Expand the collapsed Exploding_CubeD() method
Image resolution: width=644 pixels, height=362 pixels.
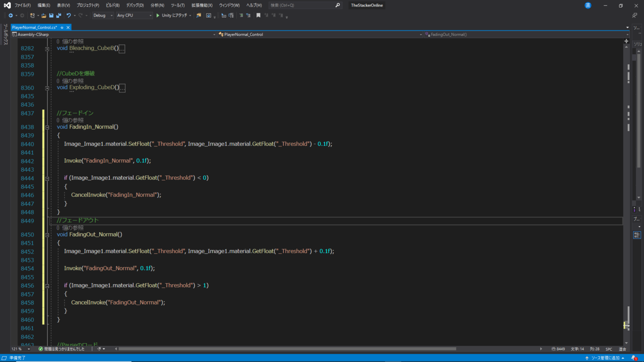47,87
